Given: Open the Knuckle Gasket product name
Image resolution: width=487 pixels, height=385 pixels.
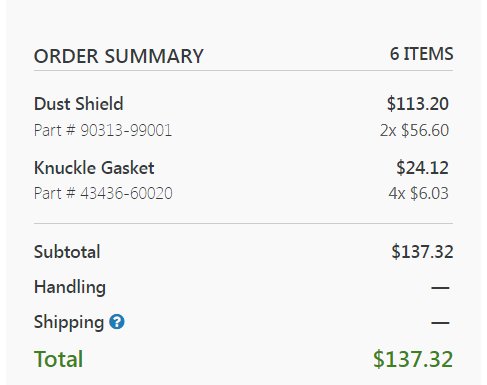Looking at the screenshot, I should pos(94,168).
